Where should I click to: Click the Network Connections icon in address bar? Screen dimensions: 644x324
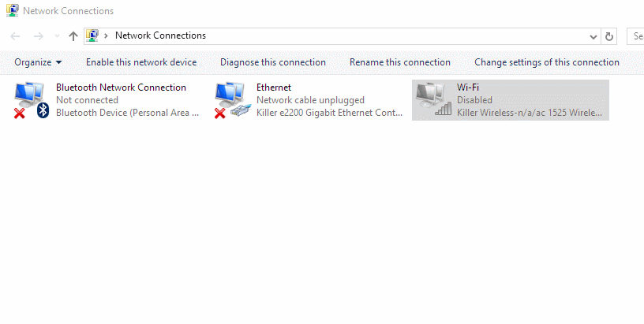92,35
